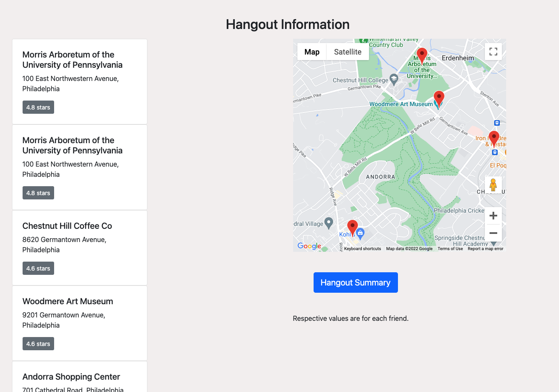Click the Chestnut Hill College marker icon
The width and height of the screenshot is (559, 392).
394,79
